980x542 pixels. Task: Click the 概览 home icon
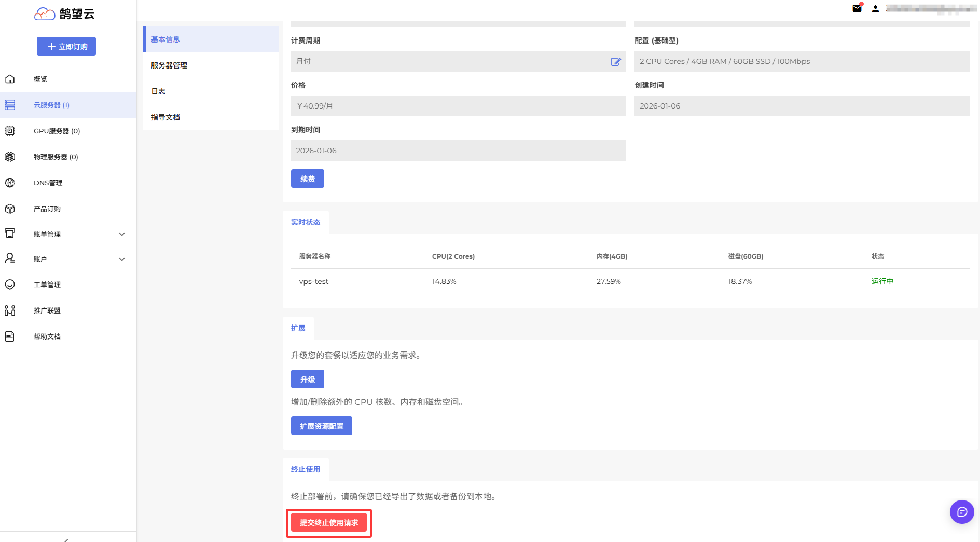pyautogui.click(x=10, y=79)
